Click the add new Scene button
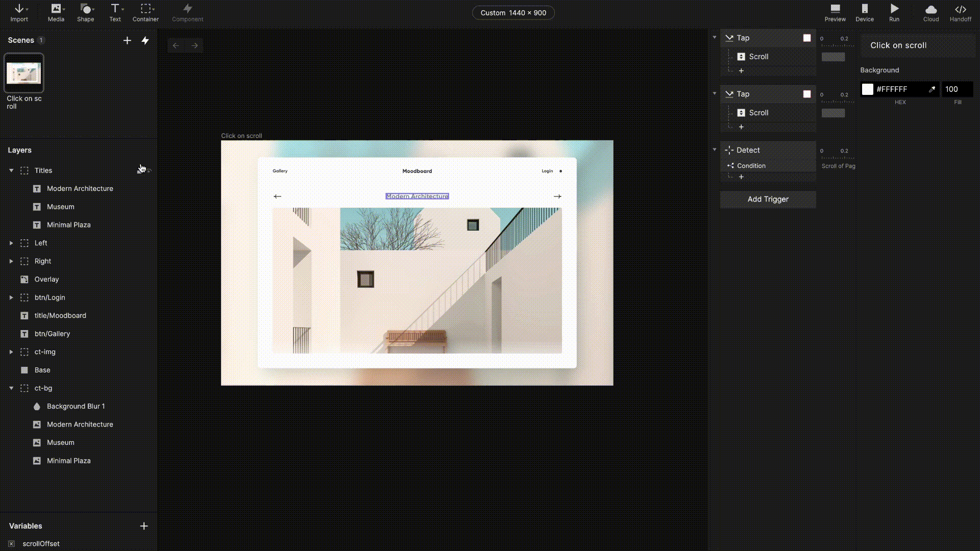The image size is (980, 551). 127,40
